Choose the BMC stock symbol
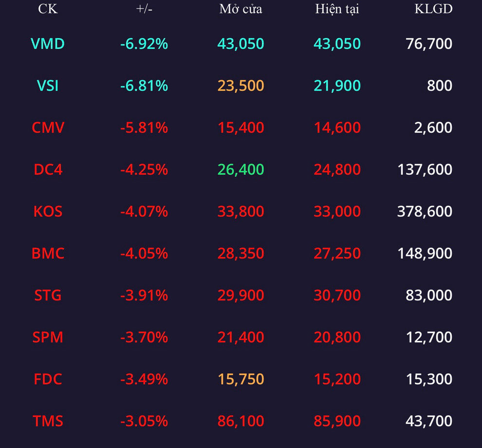Image resolution: width=482 pixels, height=448 pixels. pyautogui.click(x=48, y=253)
